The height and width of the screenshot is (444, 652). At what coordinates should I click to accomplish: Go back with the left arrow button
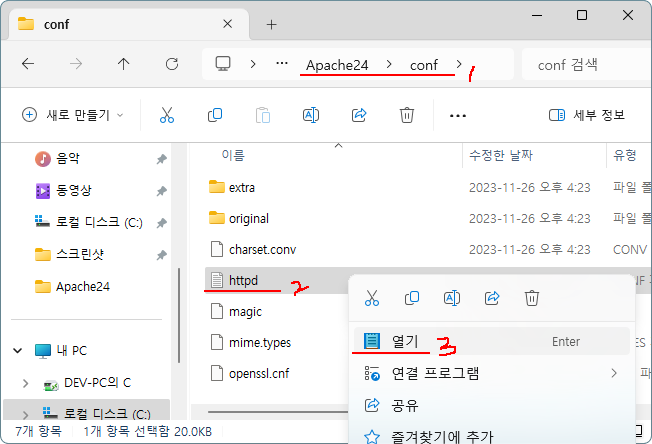pos(28,64)
